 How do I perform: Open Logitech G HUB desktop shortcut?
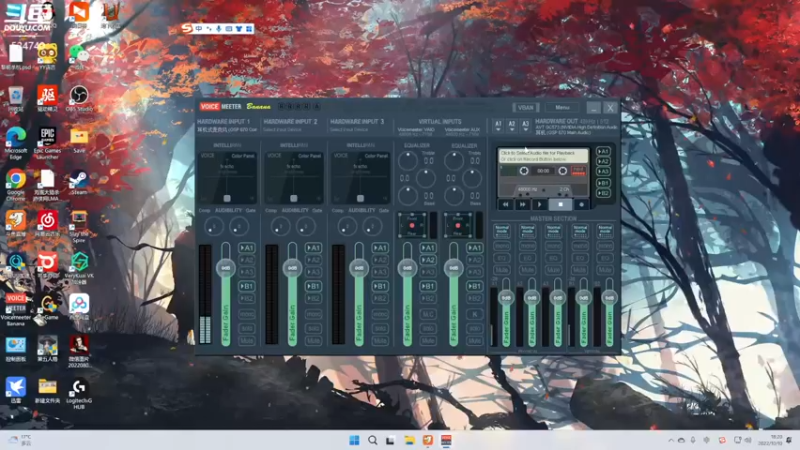pos(79,394)
